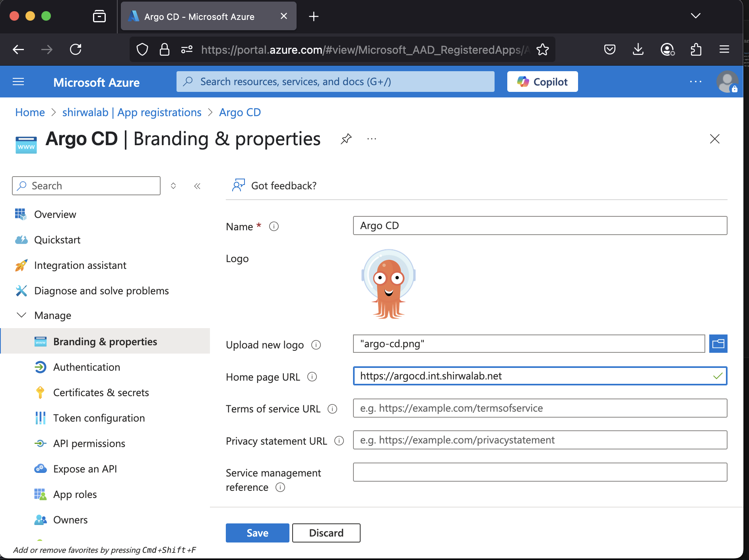Click the Argo CD logo image
749x560 pixels.
click(388, 284)
